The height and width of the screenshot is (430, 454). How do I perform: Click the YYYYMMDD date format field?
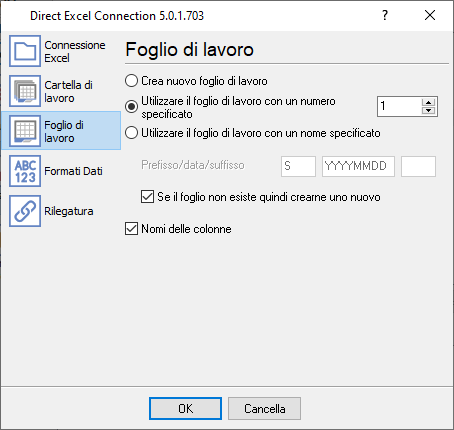coord(358,166)
